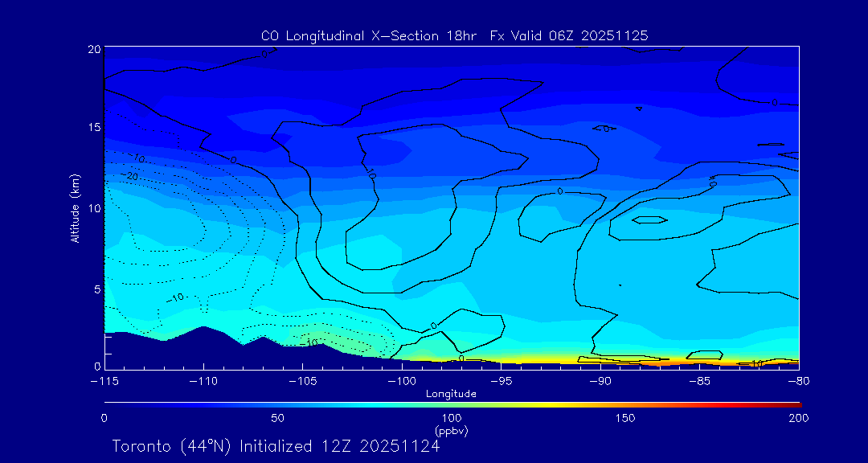Click the colorbar at the 100 ppbv mark

coord(452,404)
